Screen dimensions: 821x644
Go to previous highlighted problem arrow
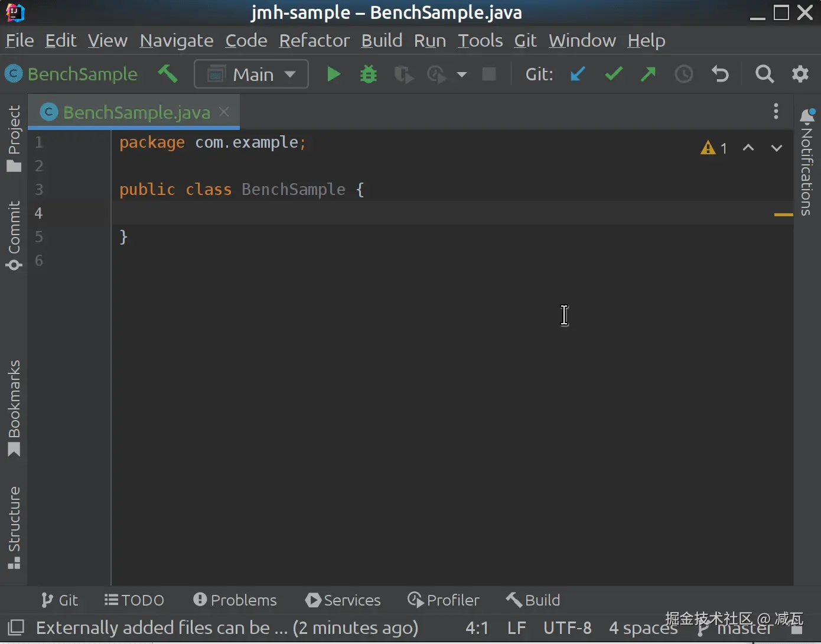748,148
